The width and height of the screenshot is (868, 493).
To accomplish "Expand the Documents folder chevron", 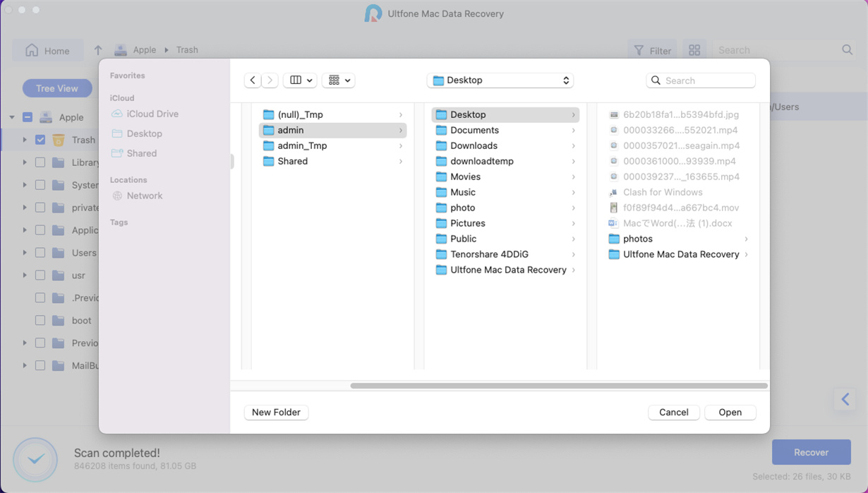I will tap(574, 130).
